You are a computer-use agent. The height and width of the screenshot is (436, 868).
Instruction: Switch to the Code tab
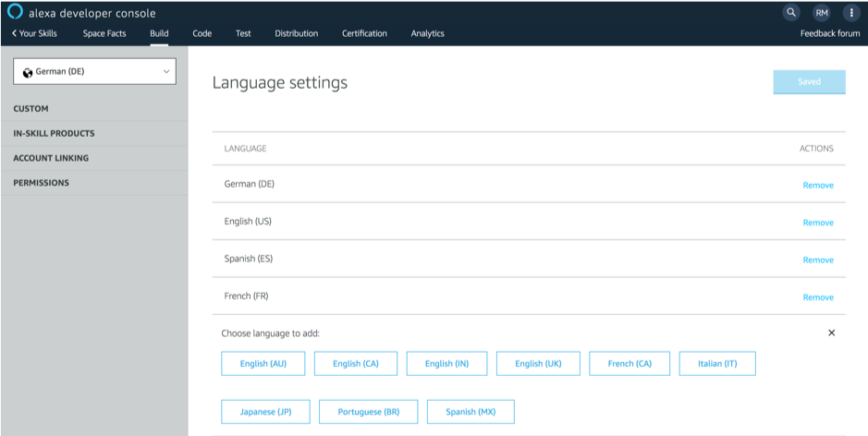click(202, 33)
